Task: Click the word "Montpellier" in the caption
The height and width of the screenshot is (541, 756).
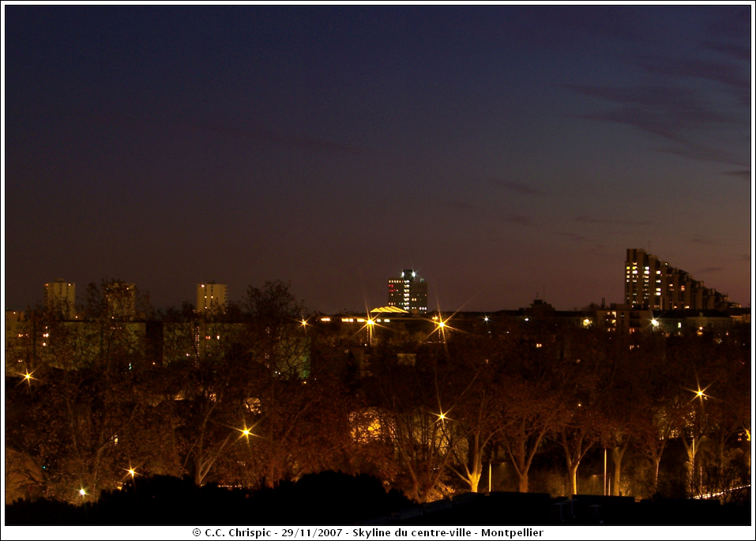Action: click(512, 533)
